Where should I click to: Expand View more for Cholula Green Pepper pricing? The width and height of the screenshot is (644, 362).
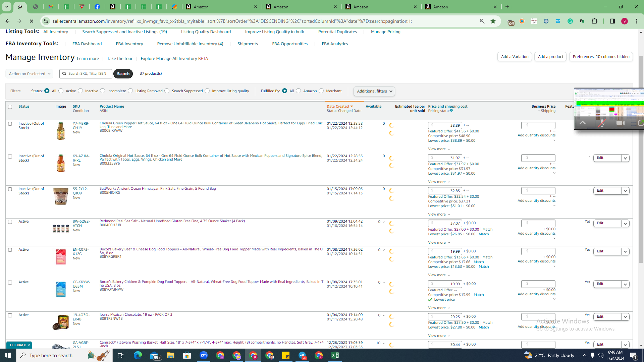[439, 149]
